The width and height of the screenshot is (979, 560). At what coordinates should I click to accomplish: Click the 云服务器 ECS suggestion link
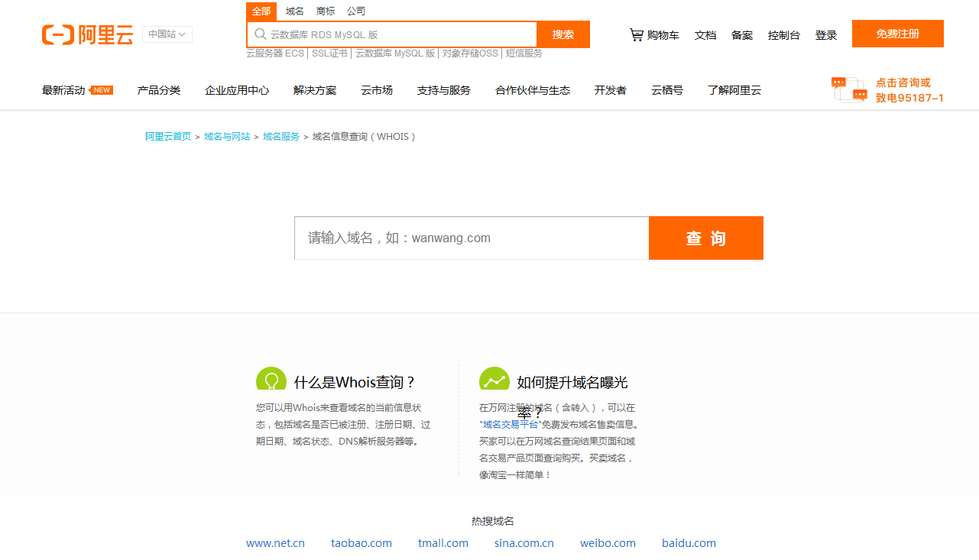(x=275, y=53)
